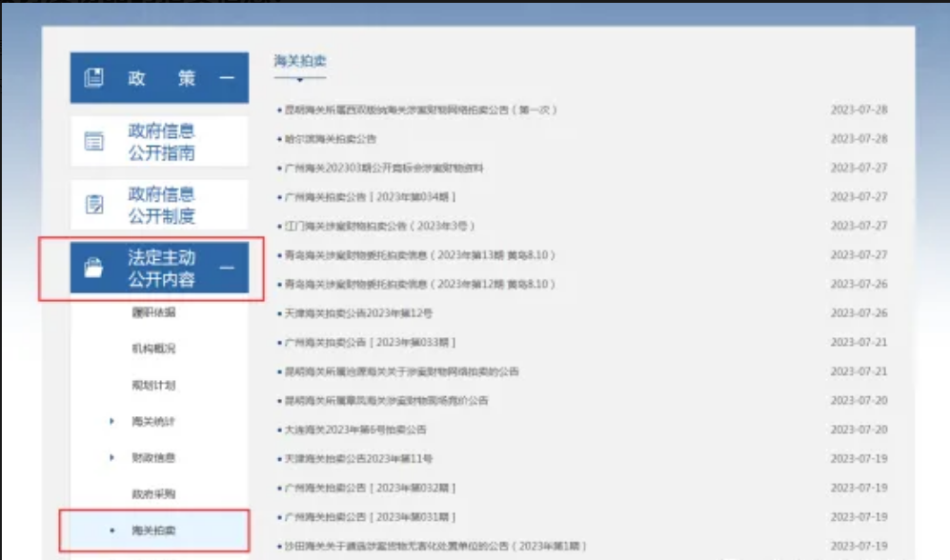Screen dimensions: 950x560
Task: Open 规划计划 in the sidebar
Action: (x=154, y=385)
